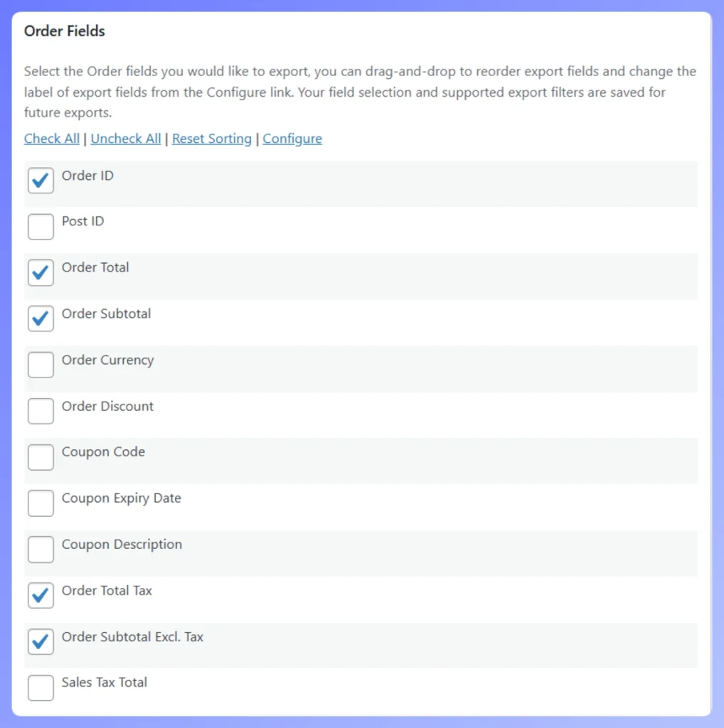Uncheck the Order ID checkbox
Image resolution: width=724 pixels, height=728 pixels.
click(x=41, y=181)
